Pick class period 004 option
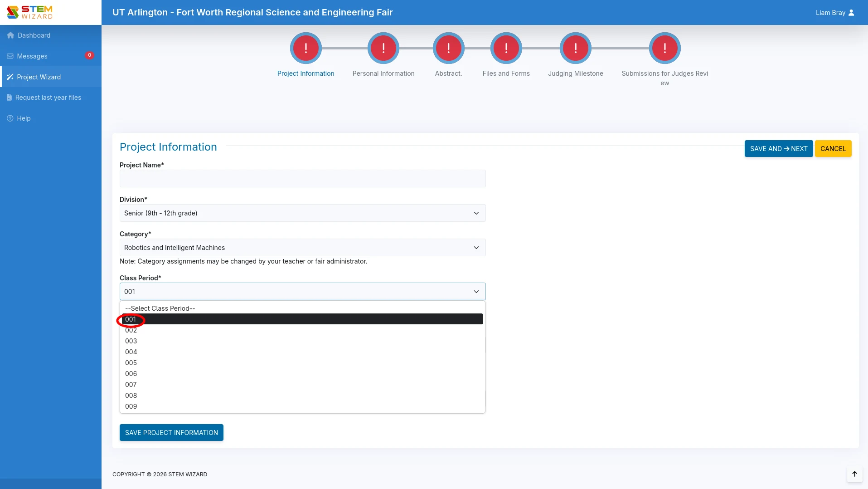 [302, 352]
